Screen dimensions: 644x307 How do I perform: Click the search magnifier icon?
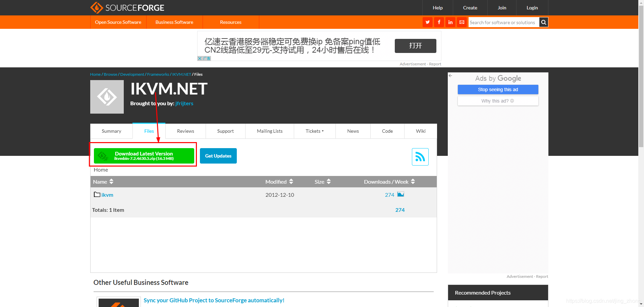pos(543,22)
